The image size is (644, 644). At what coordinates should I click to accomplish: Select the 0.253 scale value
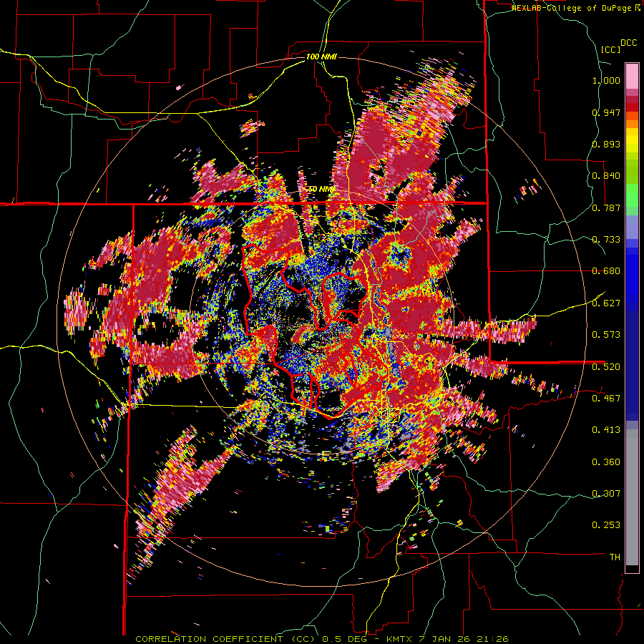[606, 525]
